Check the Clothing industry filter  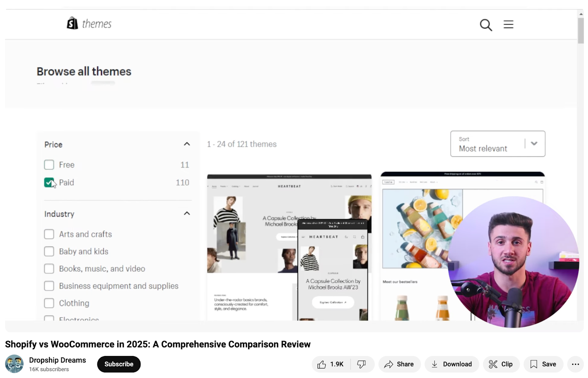[49, 303]
